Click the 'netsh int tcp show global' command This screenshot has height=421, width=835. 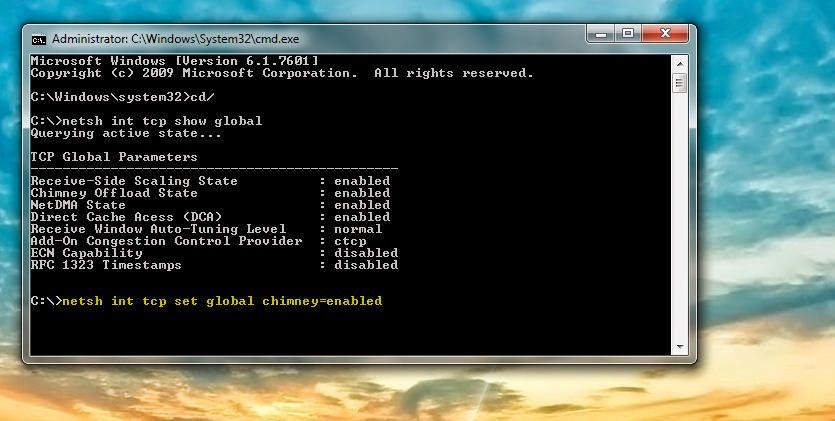[x=162, y=121]
